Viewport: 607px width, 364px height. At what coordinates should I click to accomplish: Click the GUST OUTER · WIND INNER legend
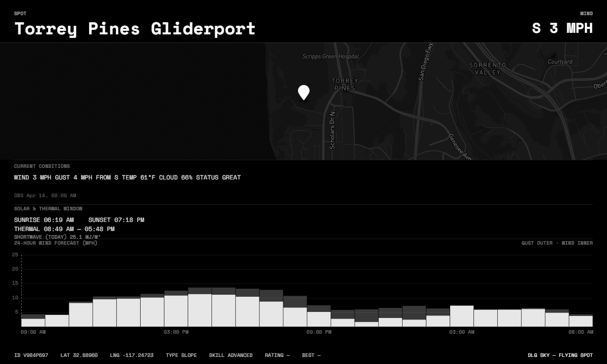click(557, 243)
